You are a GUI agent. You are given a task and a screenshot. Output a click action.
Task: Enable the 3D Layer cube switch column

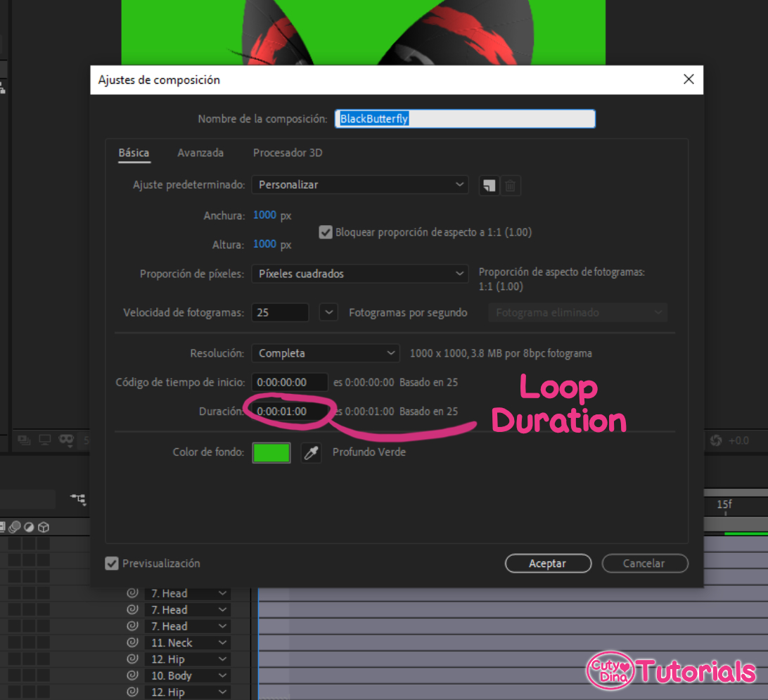(43, 526)
